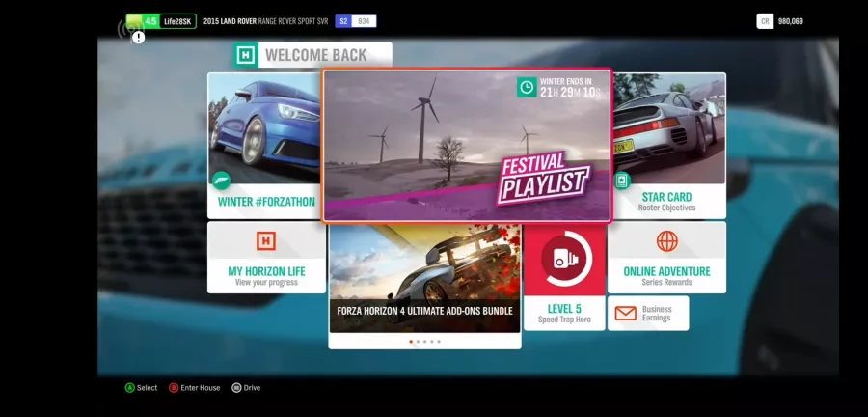Select the last carousel page dot

pyautogui.click(x=439, y=342)
